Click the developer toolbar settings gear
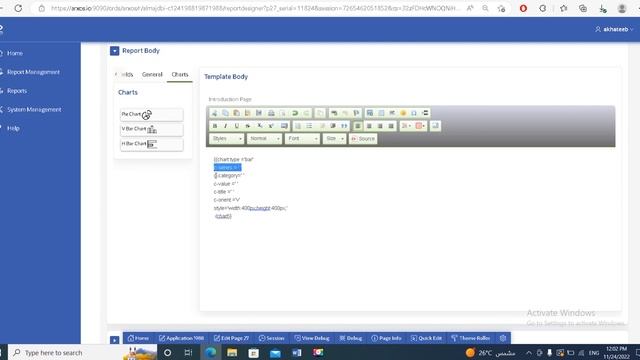 tap(503, 338)
